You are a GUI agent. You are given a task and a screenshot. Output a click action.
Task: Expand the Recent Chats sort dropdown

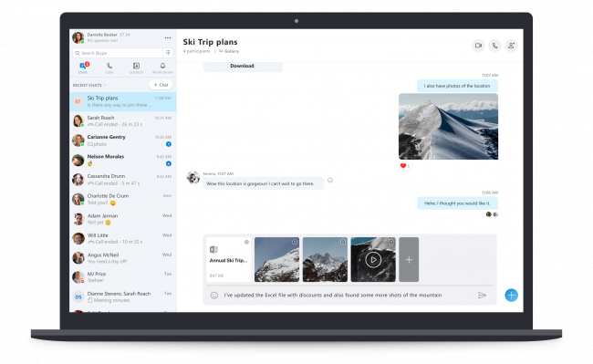point(89,85)
